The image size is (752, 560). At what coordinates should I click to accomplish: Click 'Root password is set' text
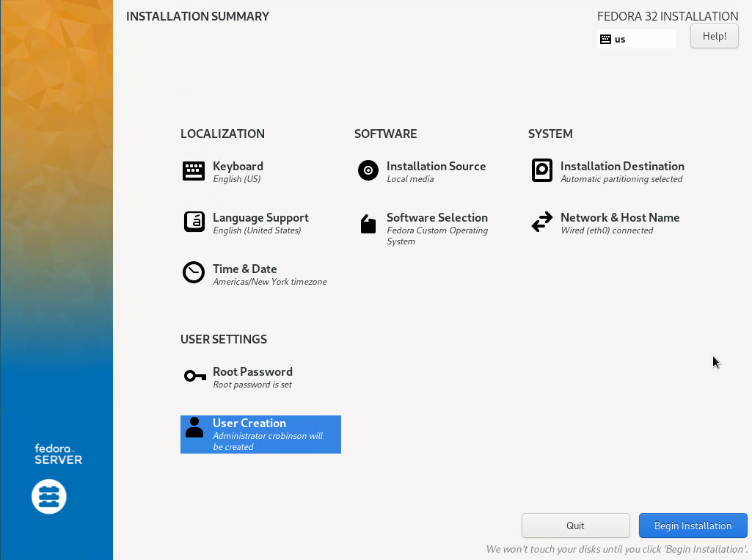252,385
